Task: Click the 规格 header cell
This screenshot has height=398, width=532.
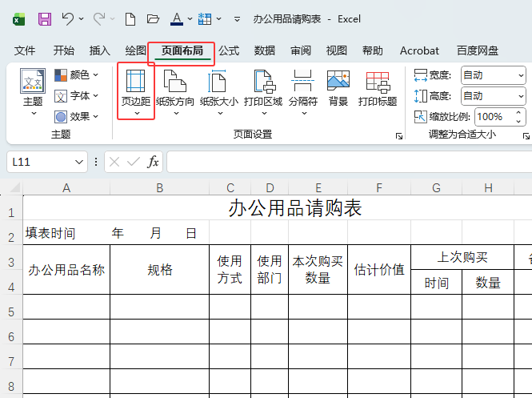Action: pos(160,270)
